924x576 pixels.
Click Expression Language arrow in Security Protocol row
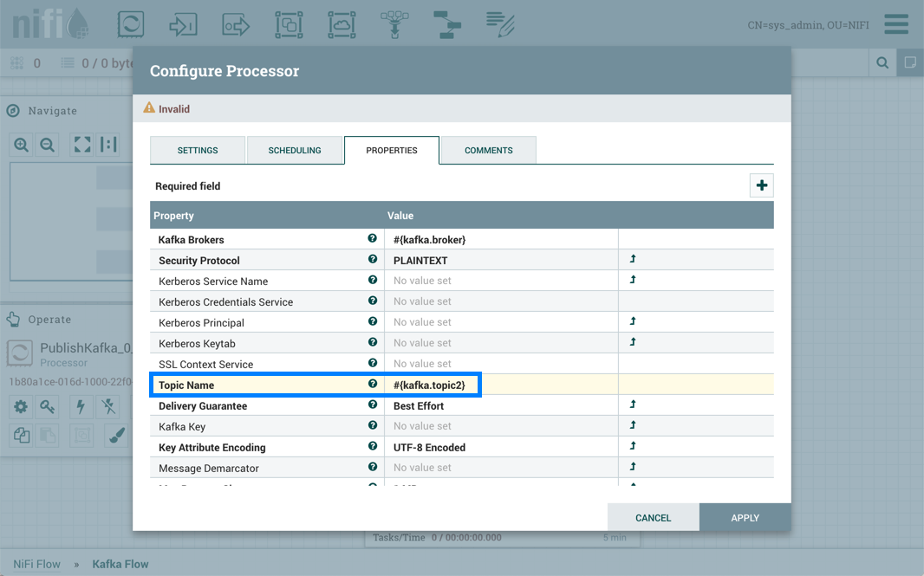(633, 259)
